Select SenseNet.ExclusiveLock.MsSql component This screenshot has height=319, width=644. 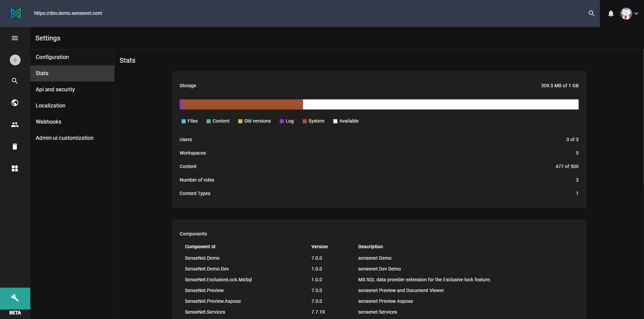(379, 280)
